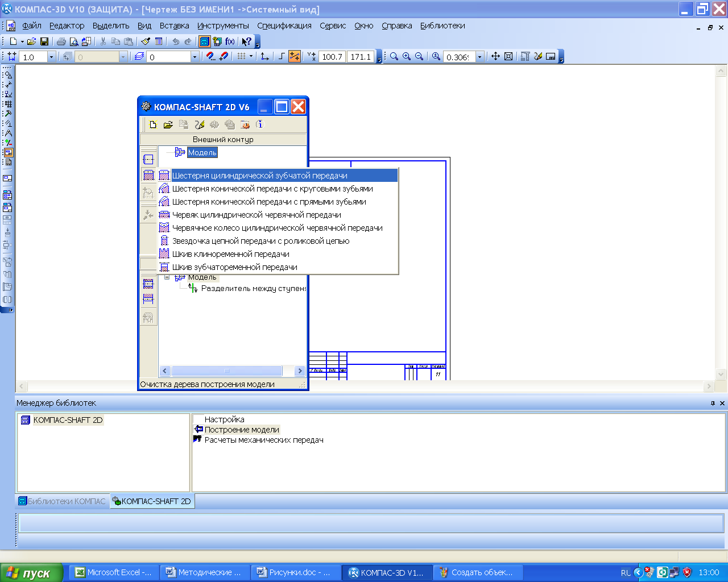Open the new document type dropdown arrow
The image size is (728, 582).
pyautogui.click(x=22, y=41)
